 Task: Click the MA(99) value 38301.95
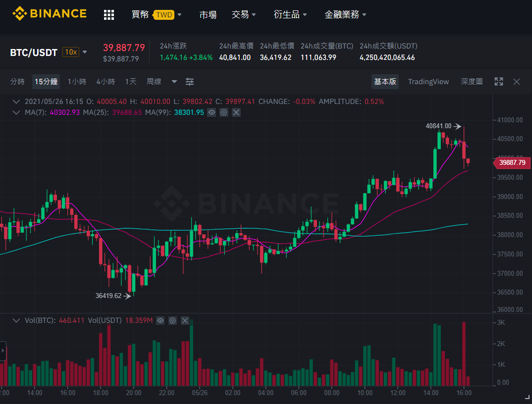pos(189,112)
